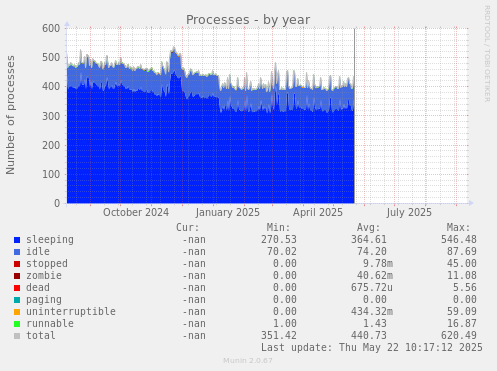Click zombie max value 11.08

click(x=462, y=276)
